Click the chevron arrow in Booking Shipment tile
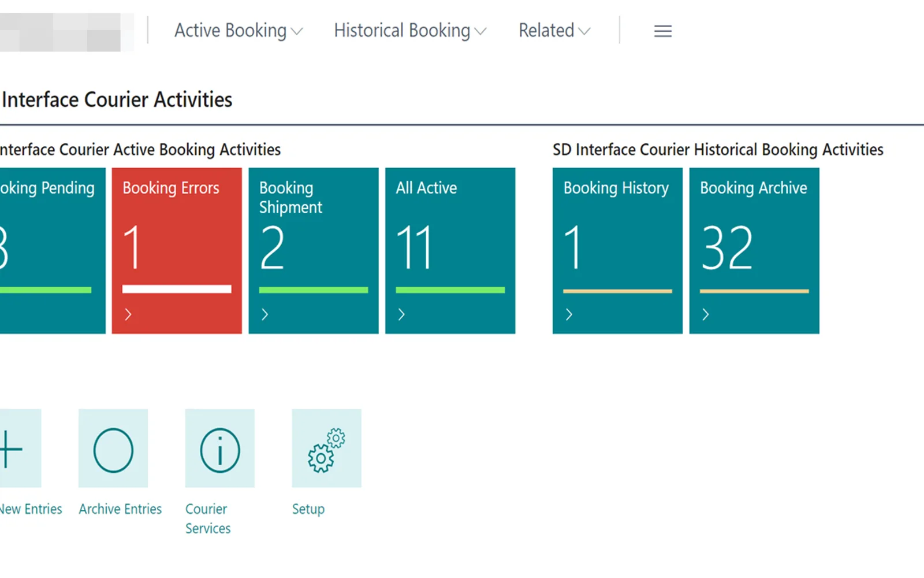Viewport: 924px width, 578px height. click(264, 314)
